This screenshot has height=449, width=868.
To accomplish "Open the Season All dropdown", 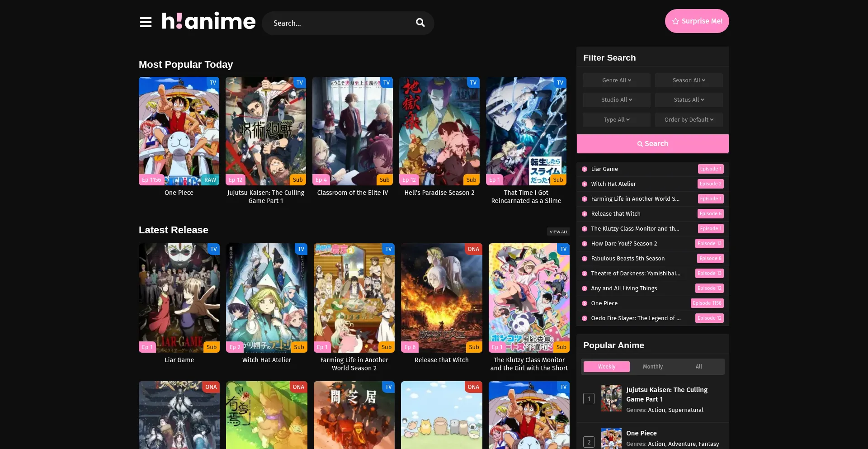I will click(x=689, y=80).
